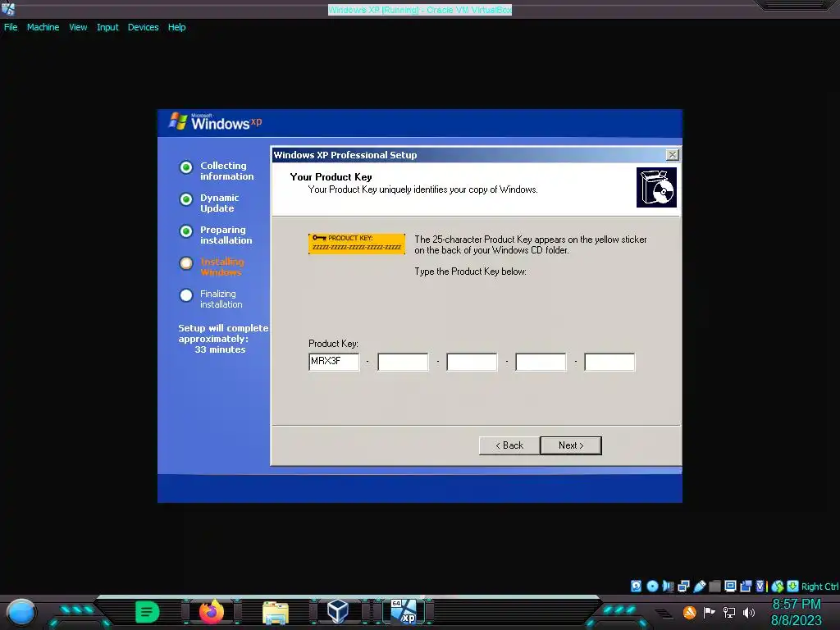The height and width of the screenshot is (630, 840).
Task: Click the optical drive status icon
Action: [652, 586]
